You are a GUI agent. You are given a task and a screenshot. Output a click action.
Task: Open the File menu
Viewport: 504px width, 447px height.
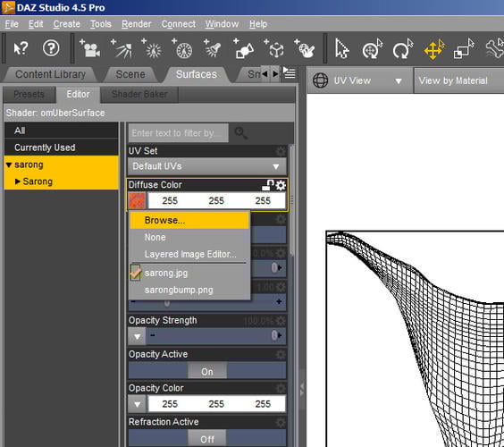(12, 24)
